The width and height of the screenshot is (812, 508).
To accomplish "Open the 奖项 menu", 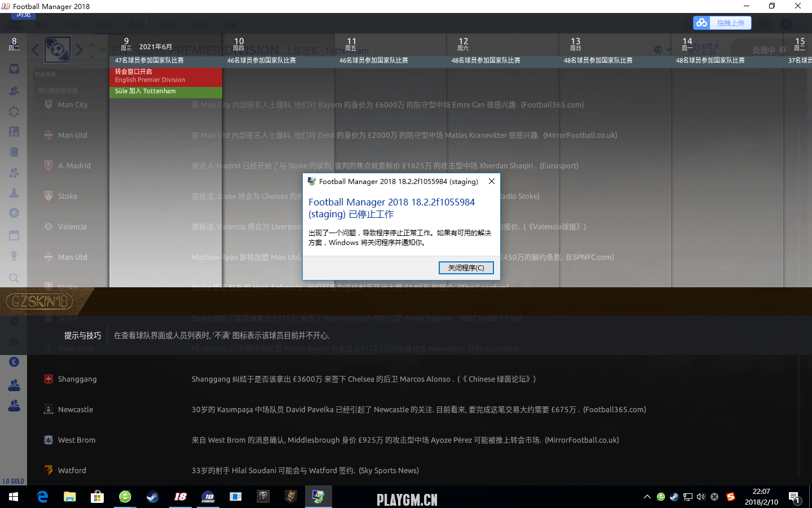I will 202,25.
